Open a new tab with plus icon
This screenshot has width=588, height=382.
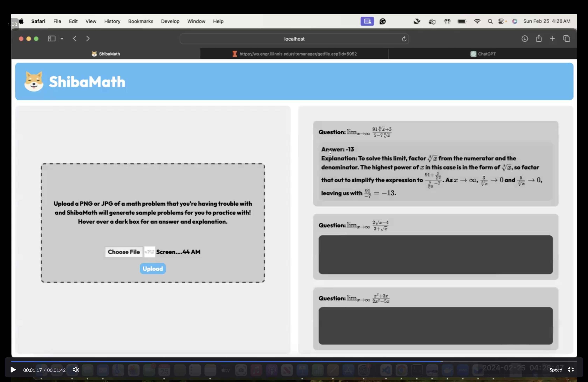click(552, 39)
